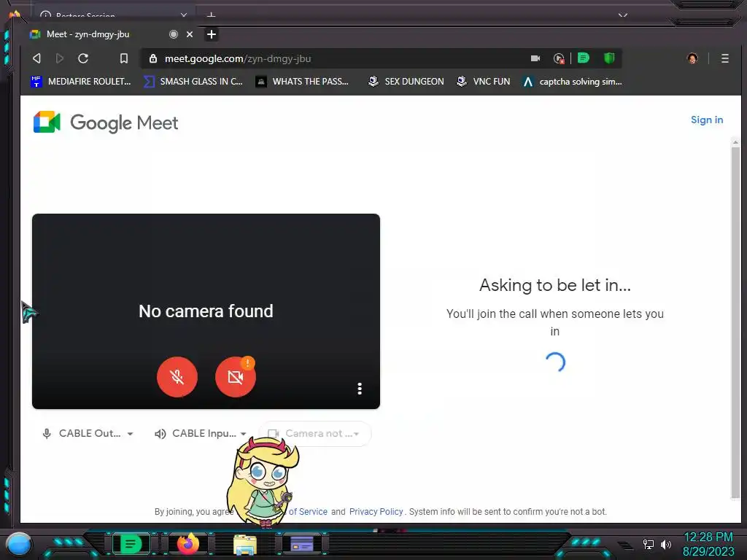Open Firefox from the taskbar

pos(188,543)
